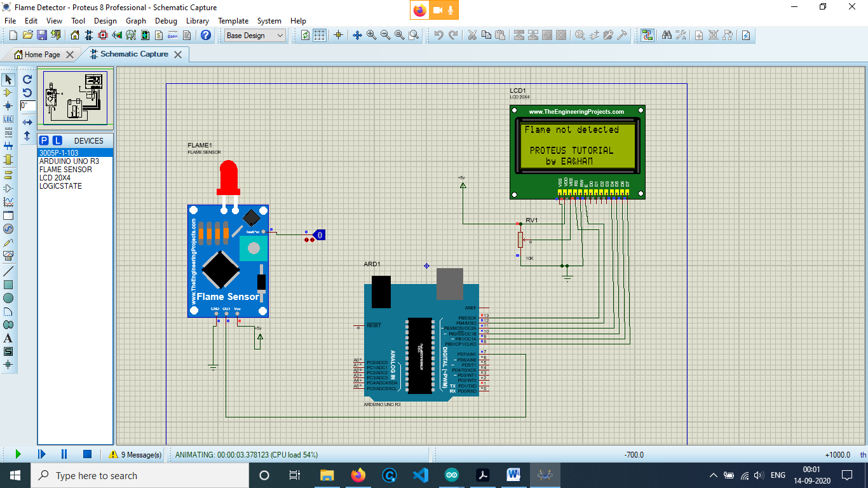
Task: Click the L library manage button
Action: pos(57,140)
